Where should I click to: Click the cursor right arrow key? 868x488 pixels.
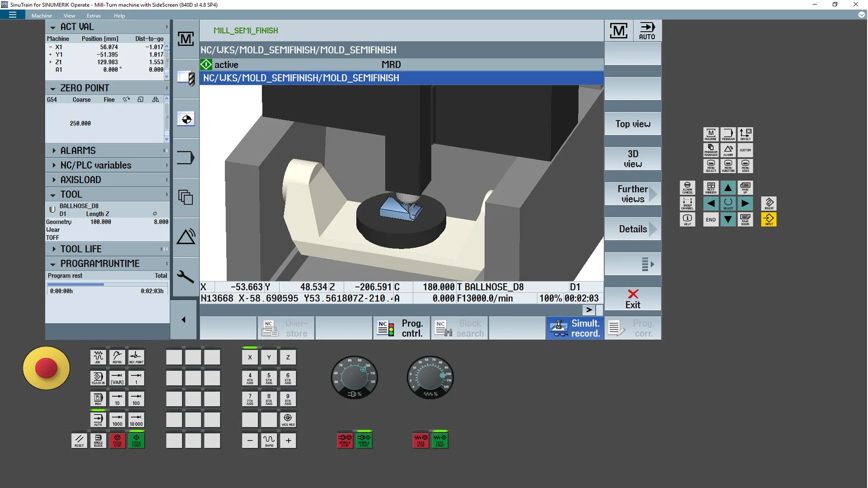(745, 203)
